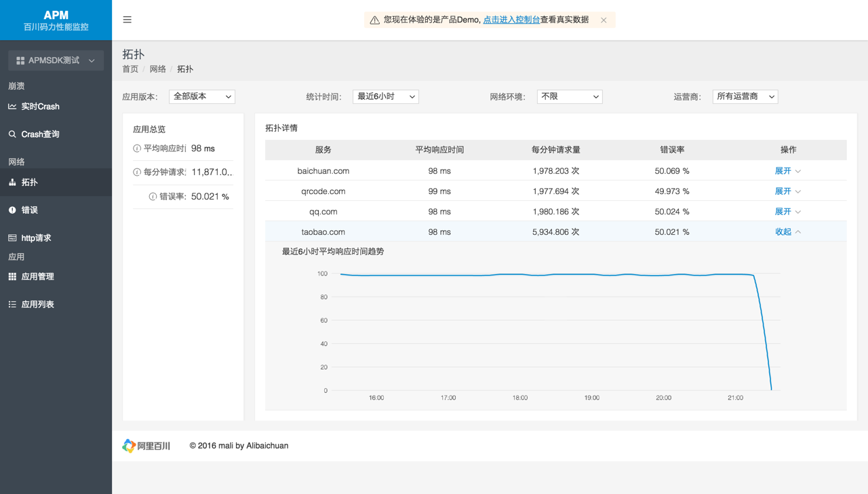The width and height of the screenshot is (868, 494).
Task: Open 应用列表 in the sidebar
Action: pyautogui.click(x=56, y=305)
